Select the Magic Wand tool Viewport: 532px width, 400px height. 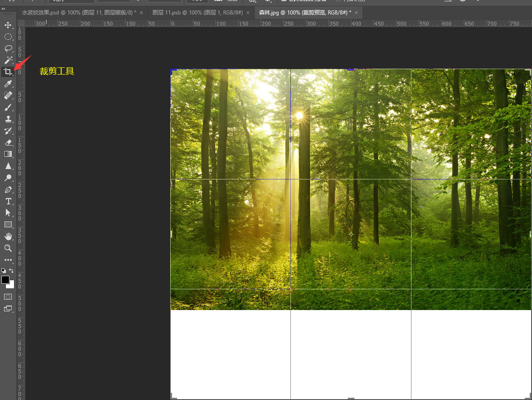pos(8,60)
